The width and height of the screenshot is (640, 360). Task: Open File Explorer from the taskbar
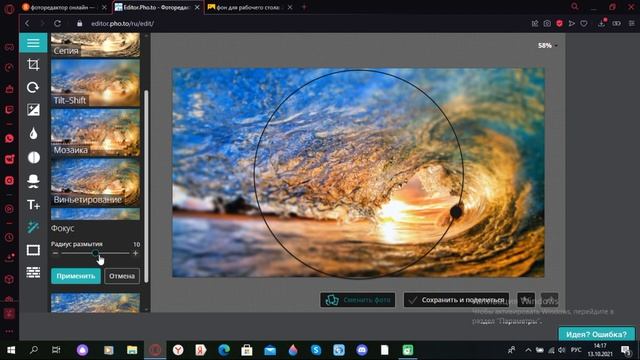pyautogui.click(x=132, y=350)
